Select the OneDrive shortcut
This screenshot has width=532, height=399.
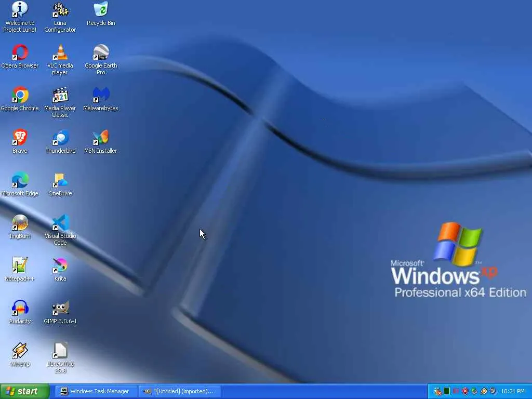[x=60, y=184]
